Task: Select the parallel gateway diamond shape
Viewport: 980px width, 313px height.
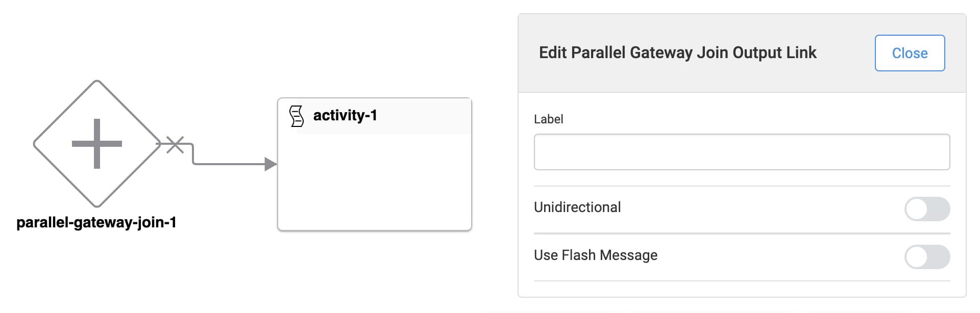Action: click(x=97, y=144)
